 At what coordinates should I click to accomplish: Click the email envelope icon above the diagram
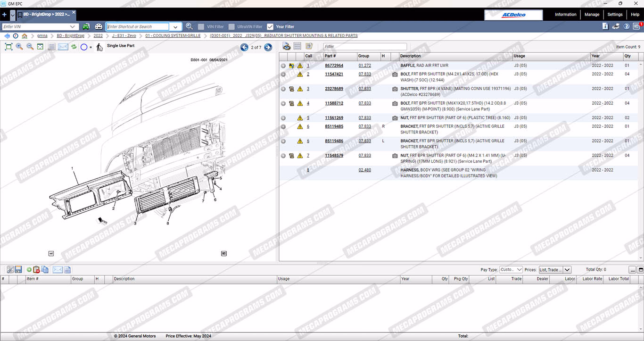coord(63,47)
